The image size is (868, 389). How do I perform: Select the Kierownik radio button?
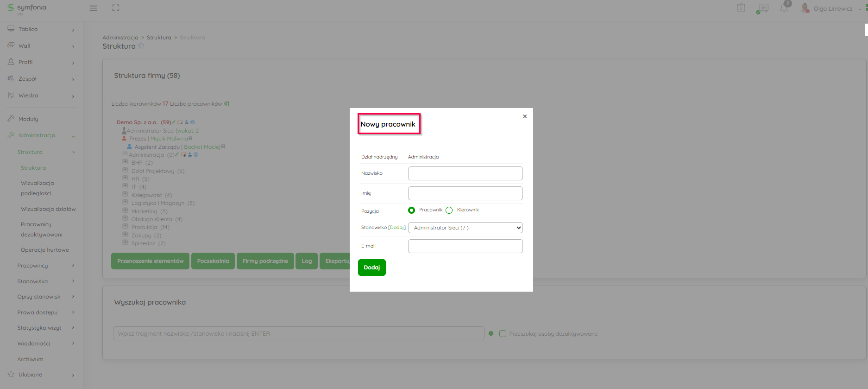click(x=449, y=210)
